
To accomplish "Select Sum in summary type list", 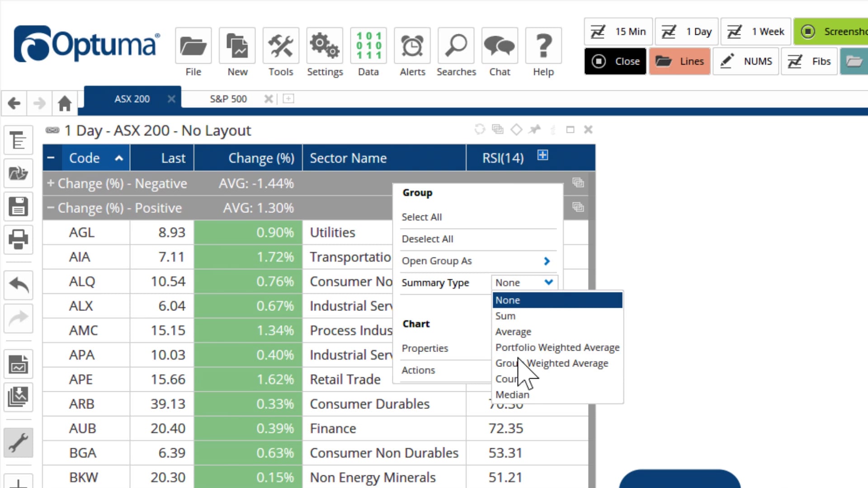I will 557,316.
